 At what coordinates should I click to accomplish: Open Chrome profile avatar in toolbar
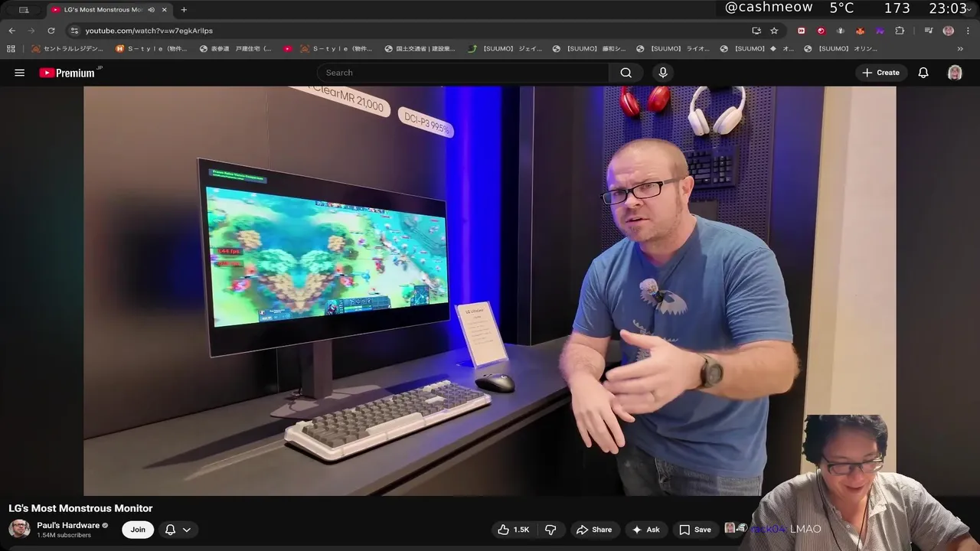pyautogui.click(x=949, y=31)
